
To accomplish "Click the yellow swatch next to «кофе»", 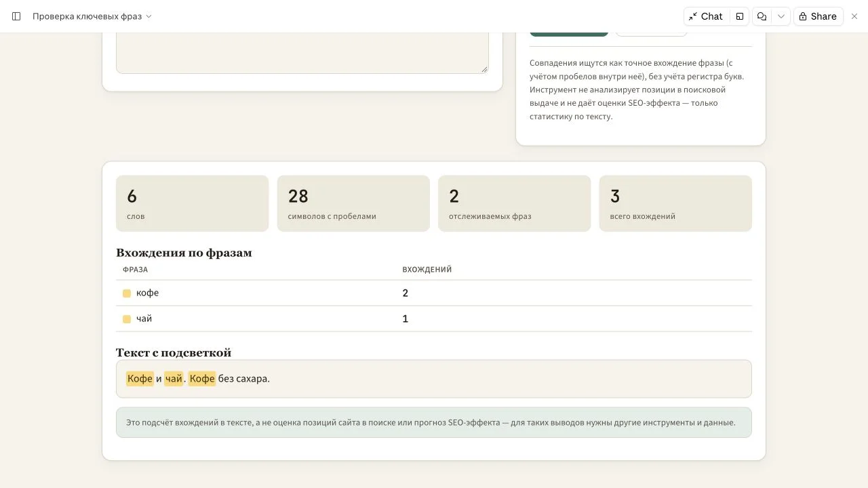I will tap(127, 293).
